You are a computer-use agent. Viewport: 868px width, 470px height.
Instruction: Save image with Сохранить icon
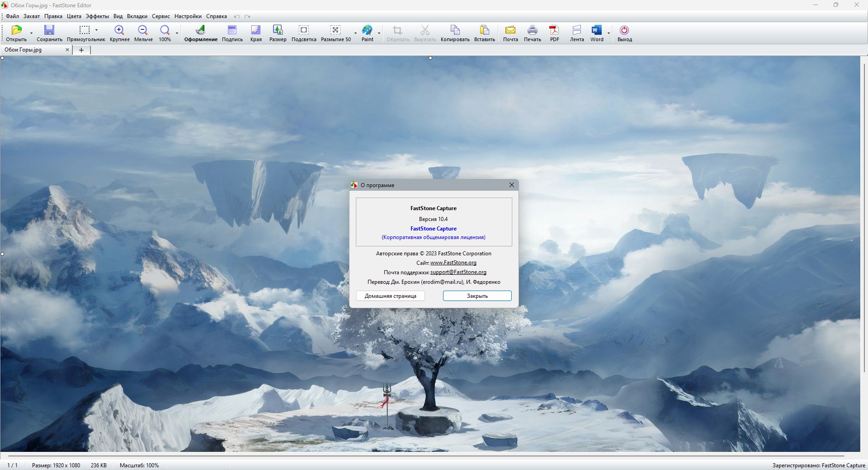49,30
